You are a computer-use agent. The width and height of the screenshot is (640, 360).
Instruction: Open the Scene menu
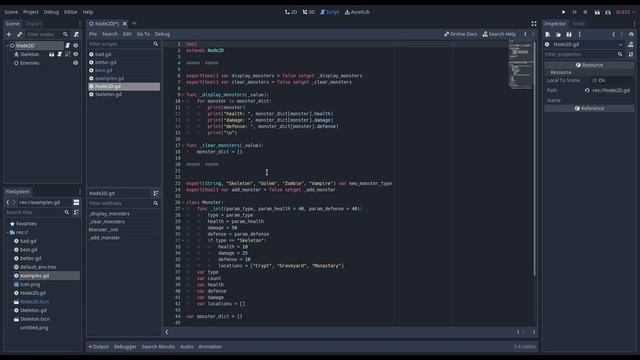pyautogui.click(x=11, y=12)
